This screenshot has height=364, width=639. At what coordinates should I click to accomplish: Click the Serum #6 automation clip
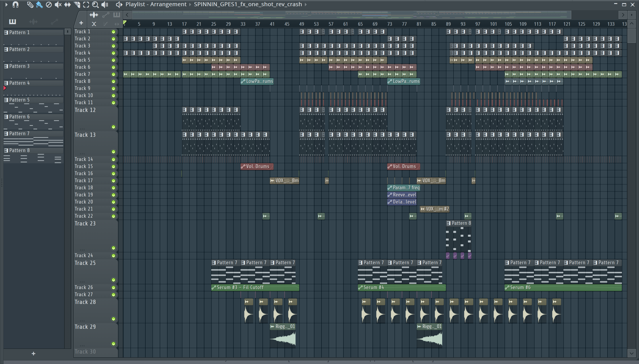(563, 288)
